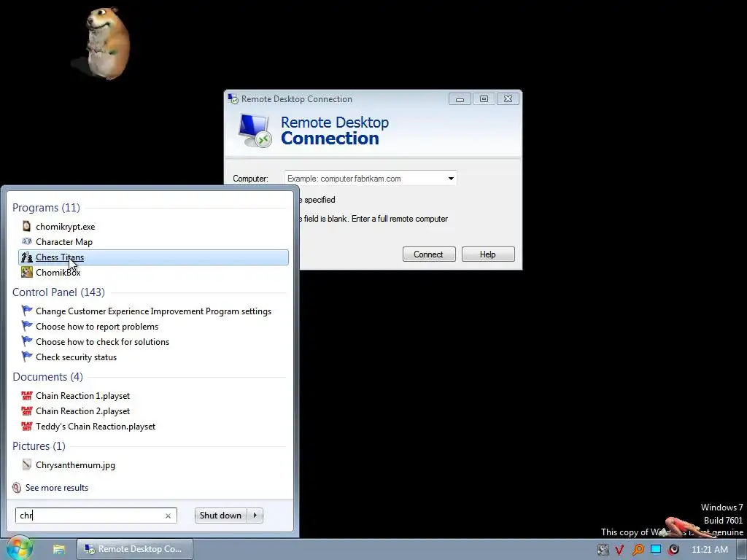Click the Programs (11) header
This screenshot has height=560, width=747.
coord(46,208)
